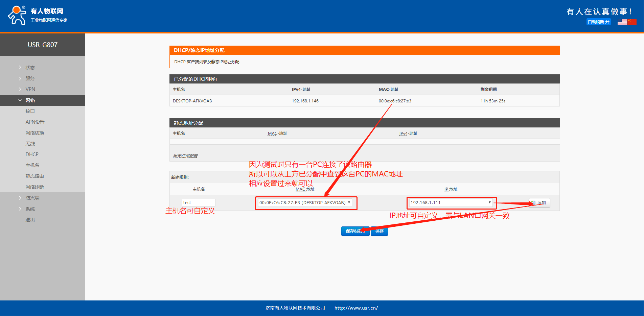Click the 保存 button

click(379, 231)
